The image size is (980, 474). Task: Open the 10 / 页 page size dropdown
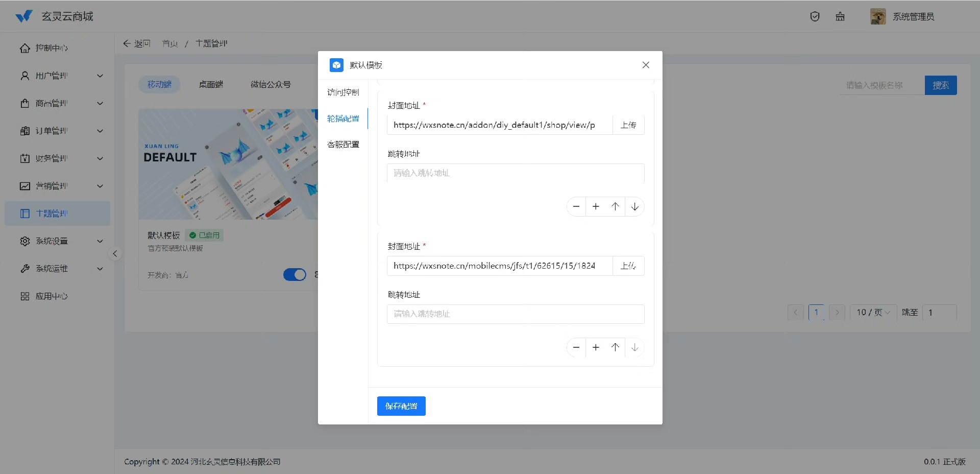pyautogui.click(x=873, y=312)
